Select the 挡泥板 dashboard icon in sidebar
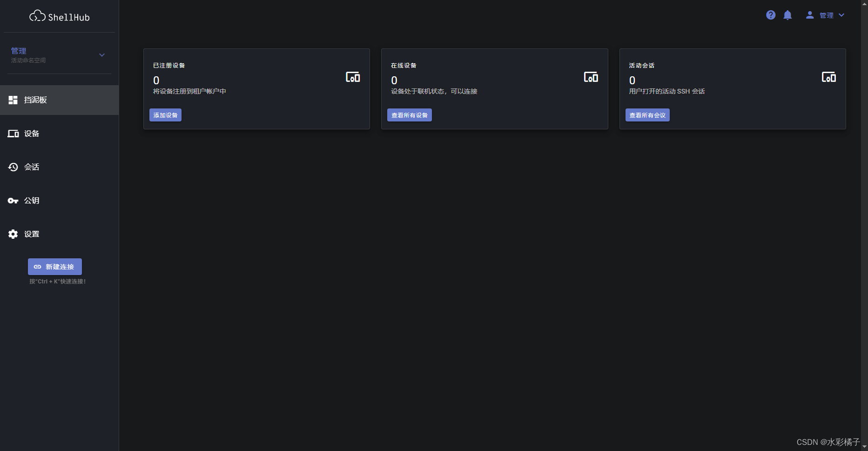The width and height of the screenshot is (868, 451). [13, 100]
